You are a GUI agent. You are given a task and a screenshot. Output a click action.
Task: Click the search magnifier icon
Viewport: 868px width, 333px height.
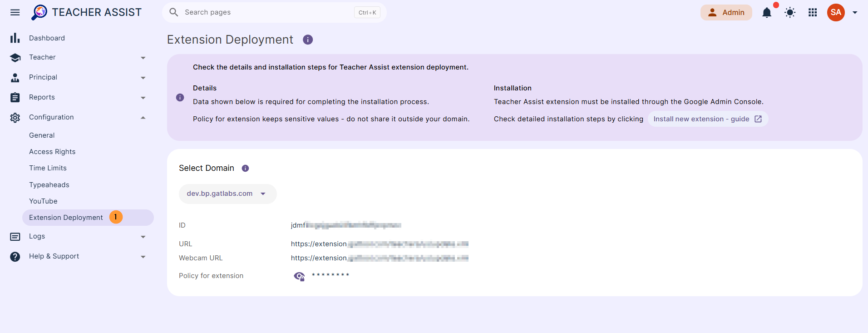pos(173,12)
